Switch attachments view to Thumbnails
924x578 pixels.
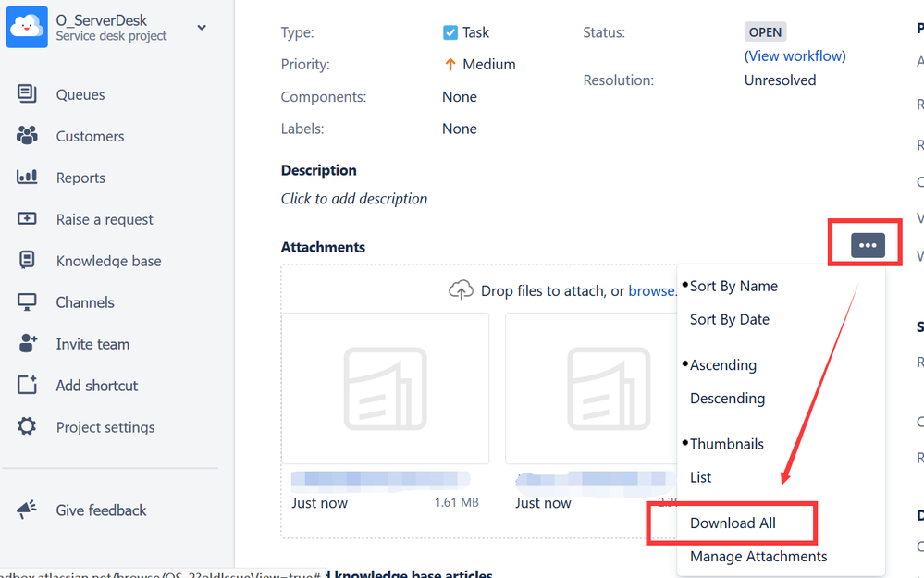point(727,444)
